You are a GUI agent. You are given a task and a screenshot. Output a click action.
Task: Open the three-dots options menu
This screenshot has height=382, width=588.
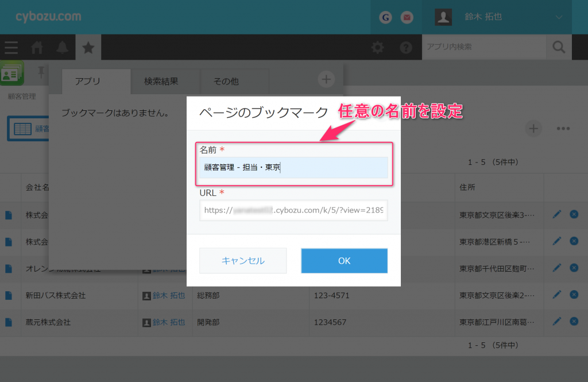[563, 129]
